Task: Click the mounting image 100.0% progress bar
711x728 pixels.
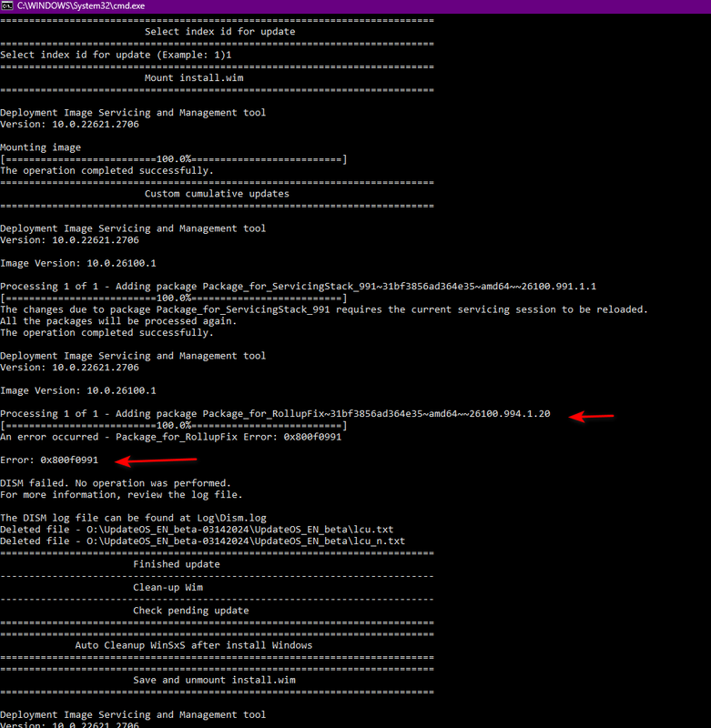Action: [174, 159]
